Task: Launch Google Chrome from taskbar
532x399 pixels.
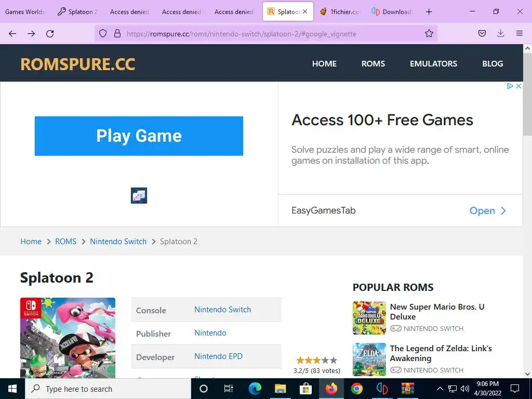Action: click(356, 389)
